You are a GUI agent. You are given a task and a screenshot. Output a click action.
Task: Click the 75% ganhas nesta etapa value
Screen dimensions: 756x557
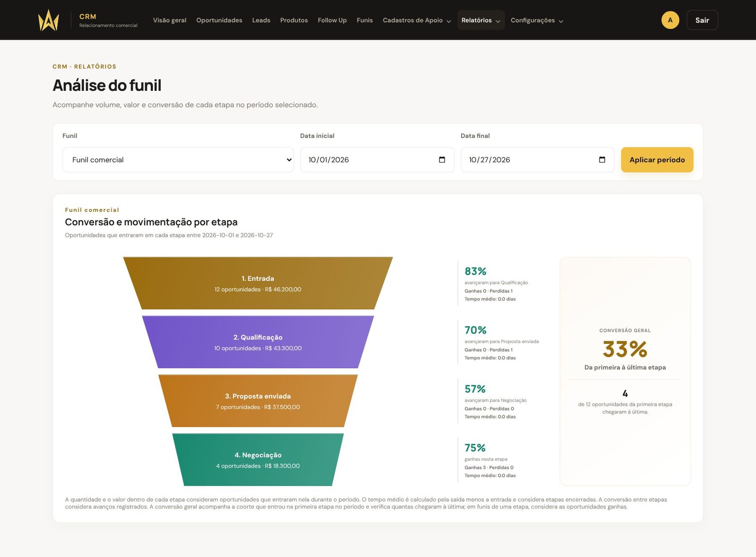(x=475, y=448)
